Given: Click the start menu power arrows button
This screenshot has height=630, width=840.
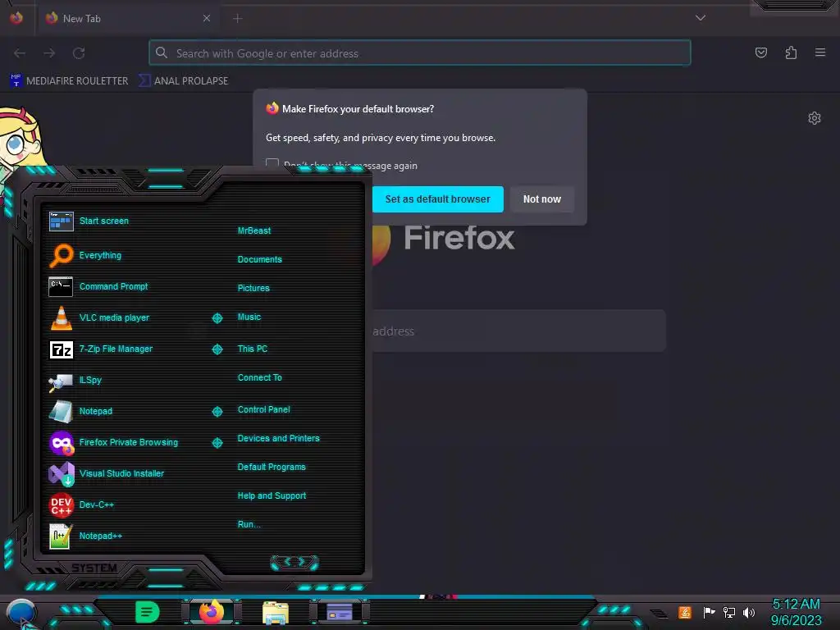Looking at the screenshot, I should 294,562.
